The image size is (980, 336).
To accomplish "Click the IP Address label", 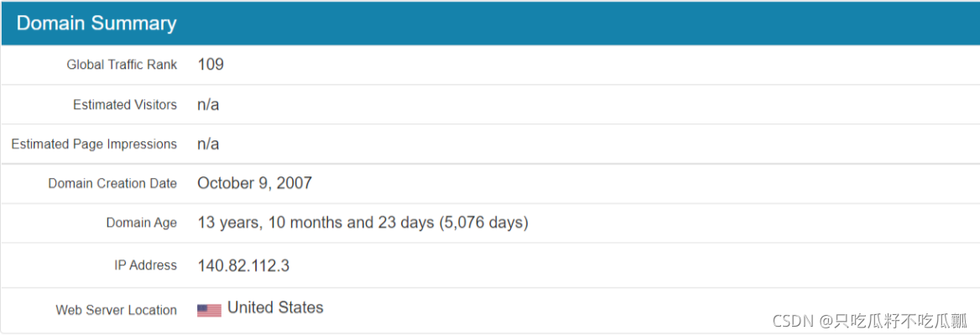I will point(145,265).
